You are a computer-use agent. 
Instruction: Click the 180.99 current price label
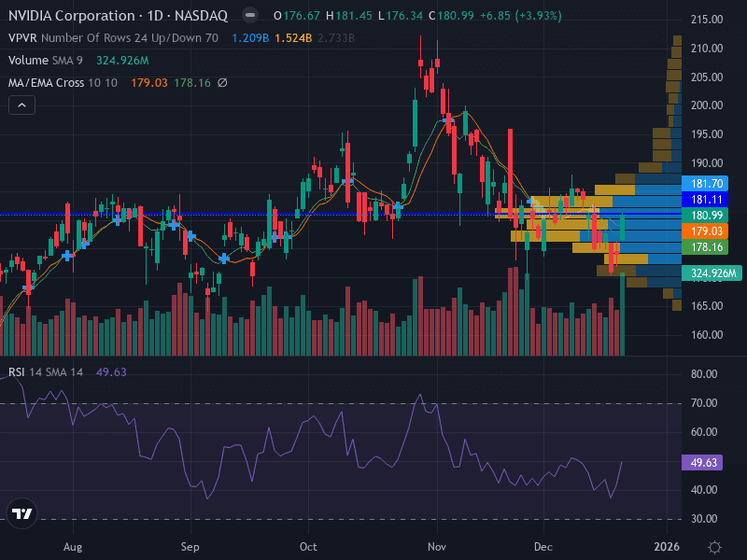click(x=705, y=216)
